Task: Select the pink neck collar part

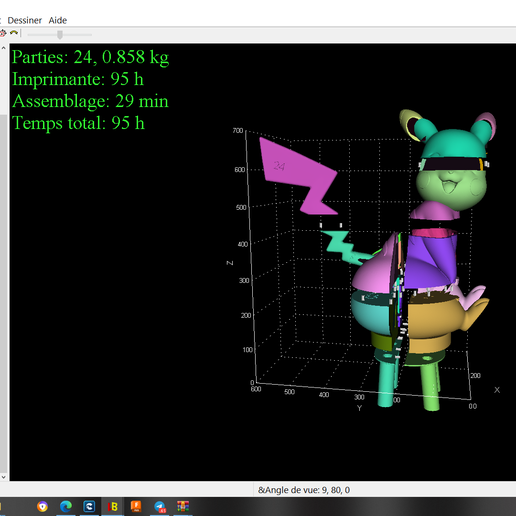Action: tap(435, 211)
